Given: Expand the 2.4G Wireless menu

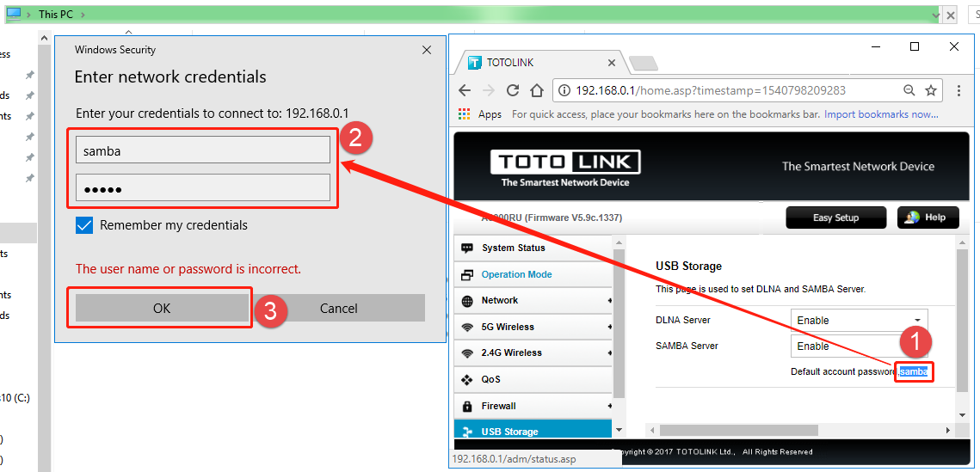Looking at the screenshot, I should tap(533, 352).
